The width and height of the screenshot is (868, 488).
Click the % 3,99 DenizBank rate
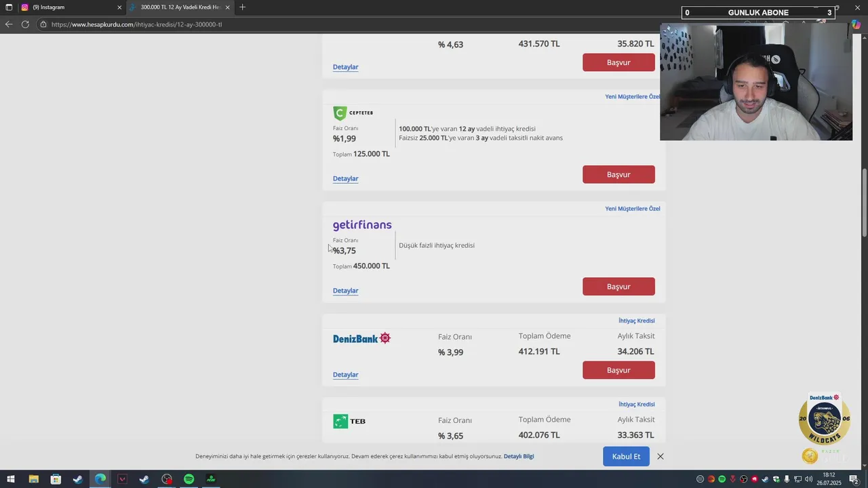click(450, 352)
